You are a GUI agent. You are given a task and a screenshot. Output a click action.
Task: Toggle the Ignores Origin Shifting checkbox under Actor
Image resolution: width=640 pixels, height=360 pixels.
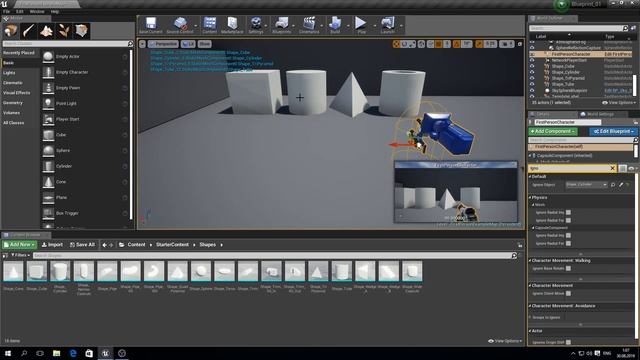[569, 342]
